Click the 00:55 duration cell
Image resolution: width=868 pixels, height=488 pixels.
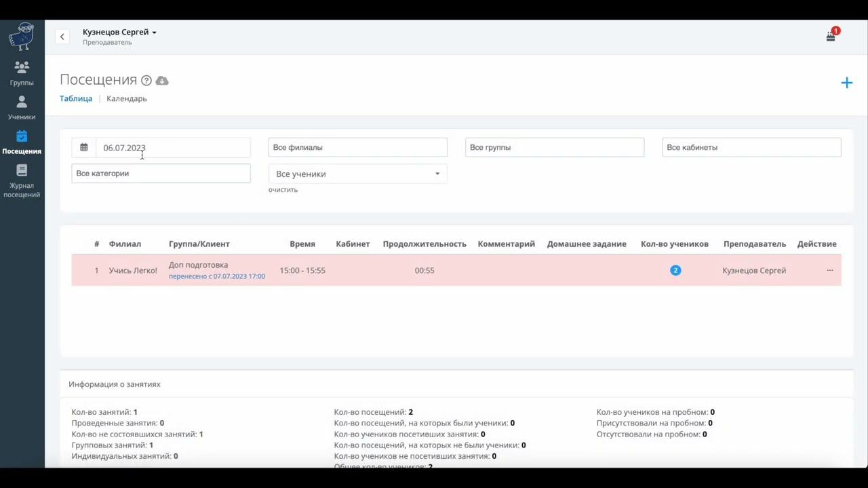click(425, 270)
